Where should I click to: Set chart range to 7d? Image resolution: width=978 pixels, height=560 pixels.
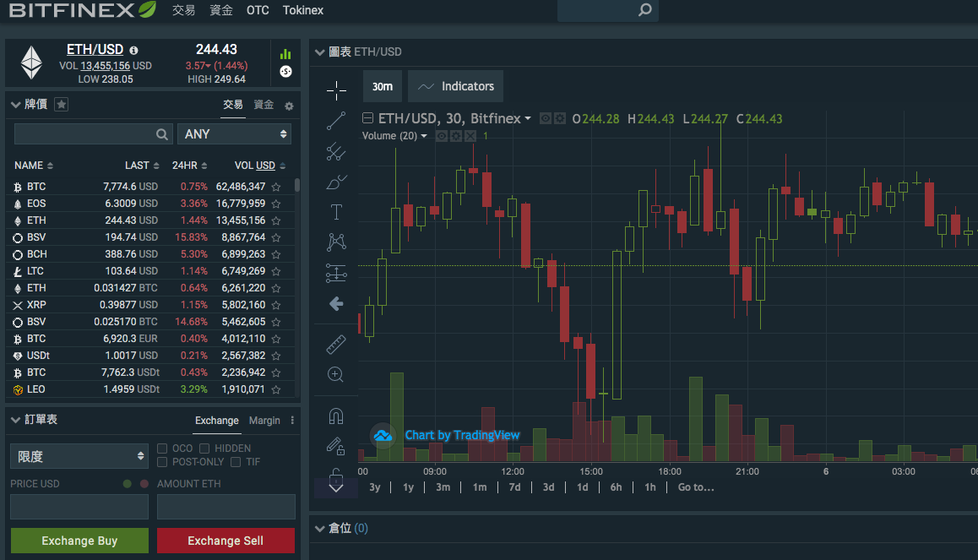tap(514, 487)
